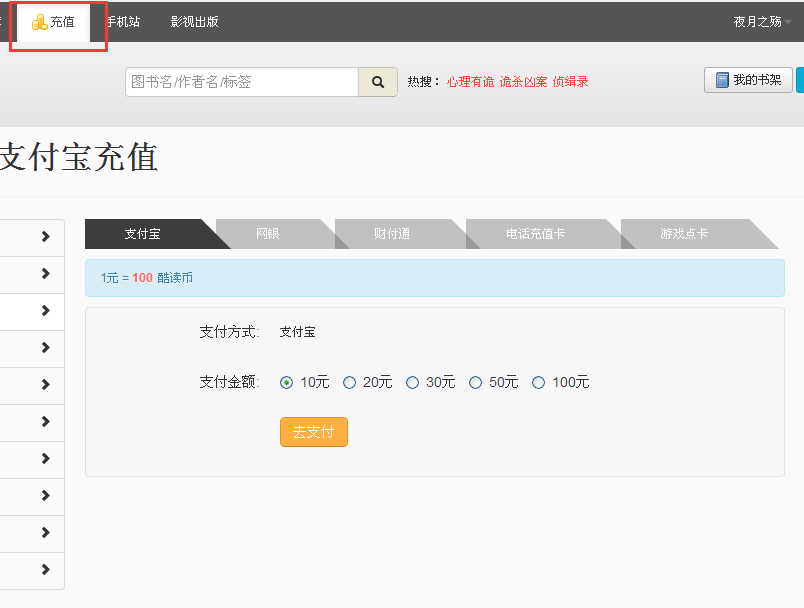Select the 20元 payment amount

pyautogui.click(x=350, y=382)
